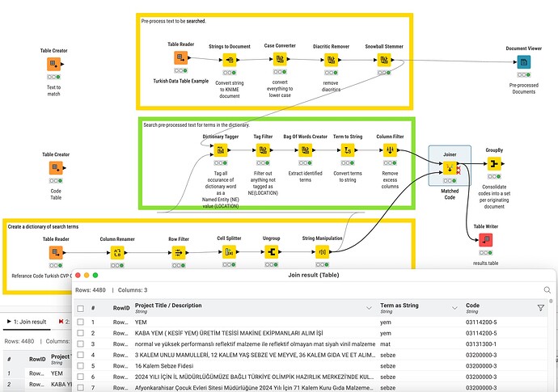The image size is (558, 392).
Task: Open the table search magnifier
Action: (x=547, y=290)
